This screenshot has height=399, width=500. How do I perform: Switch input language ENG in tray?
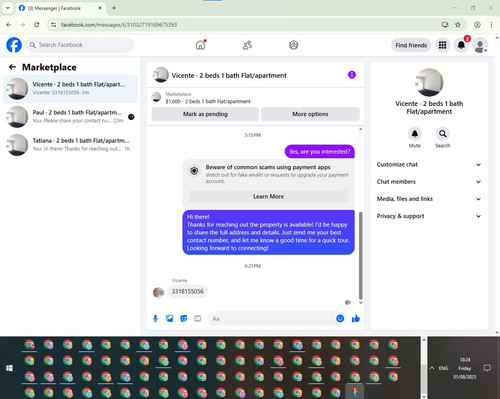click(x=443, y=368)
